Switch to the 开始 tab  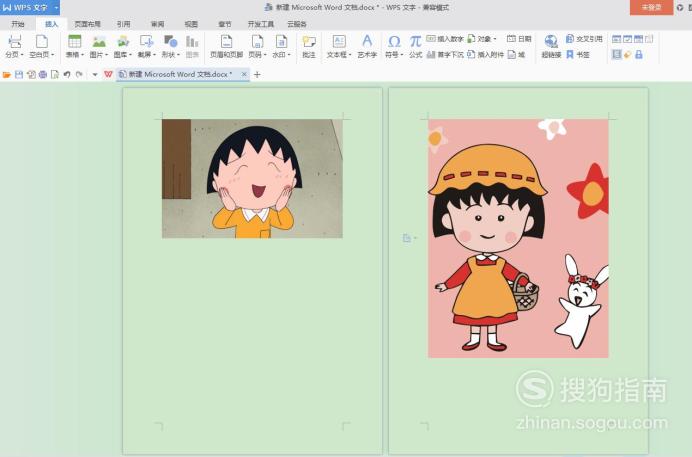point(18,24)
